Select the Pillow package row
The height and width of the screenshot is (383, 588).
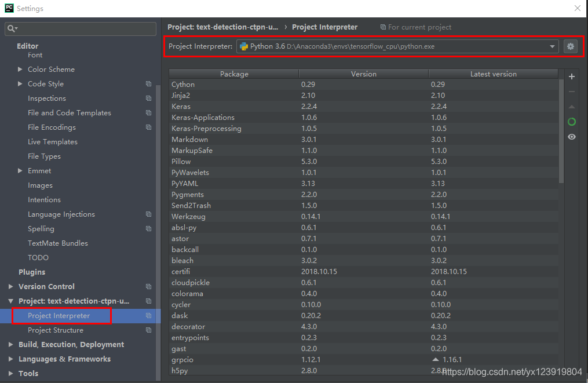tap(364, 162)
